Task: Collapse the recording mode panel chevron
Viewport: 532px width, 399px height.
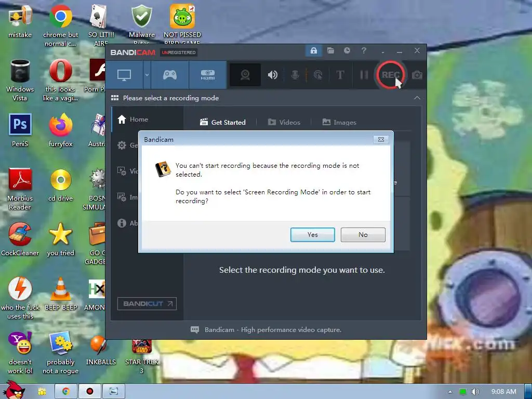Action: [417, 98]
